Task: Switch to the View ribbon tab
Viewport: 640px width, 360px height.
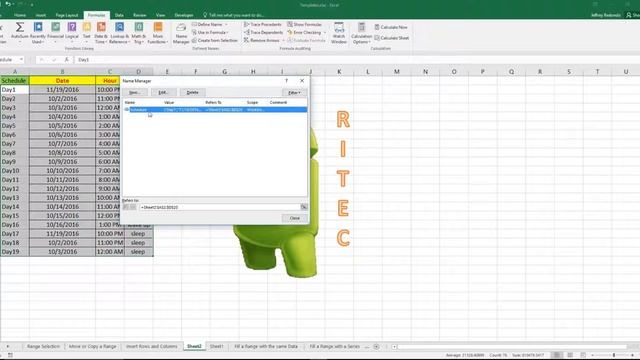Action: click(160, 15)
